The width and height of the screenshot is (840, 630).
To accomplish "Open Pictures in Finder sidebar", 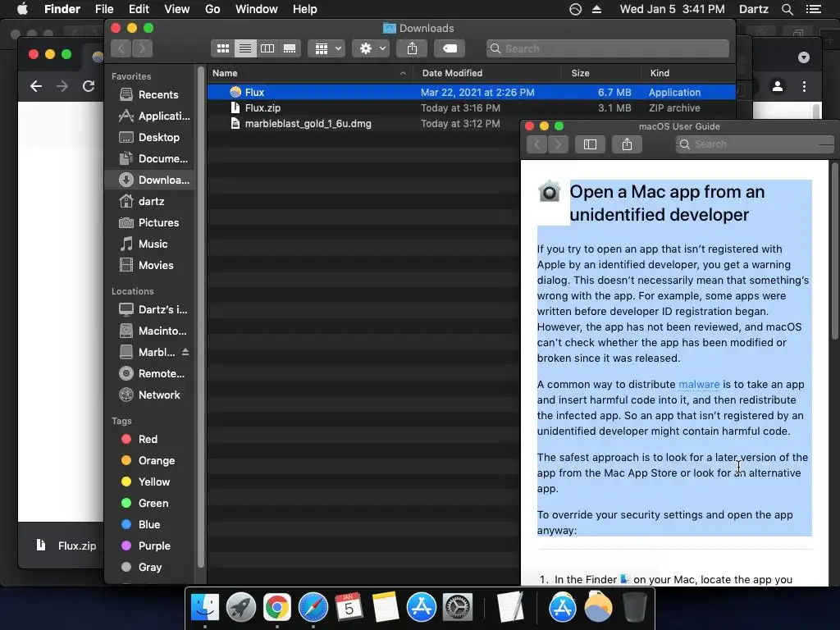I will point(149,223).
